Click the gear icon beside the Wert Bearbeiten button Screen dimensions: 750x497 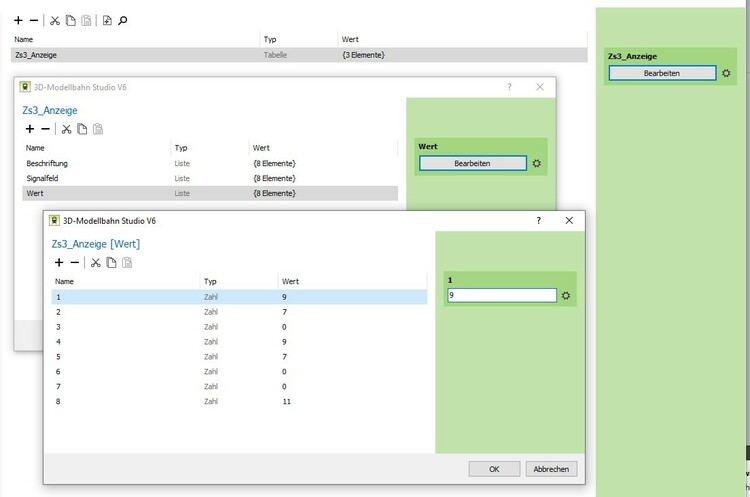tap(537, 163)
